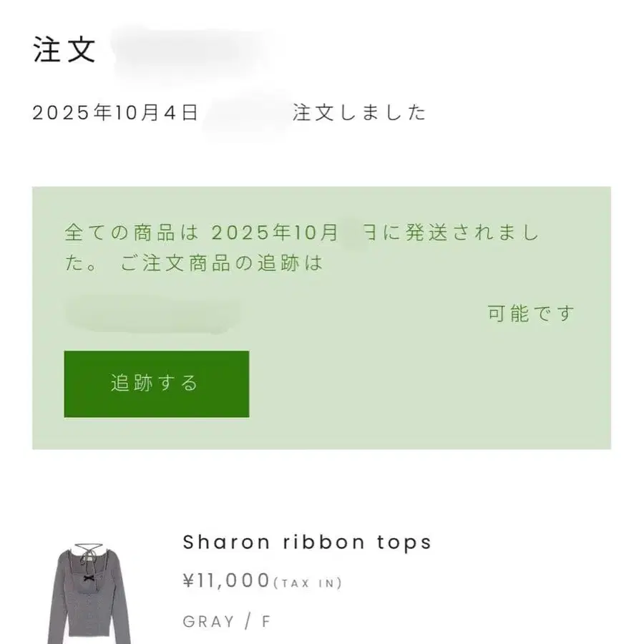Click the 注文 page heading

pos(64,51)
